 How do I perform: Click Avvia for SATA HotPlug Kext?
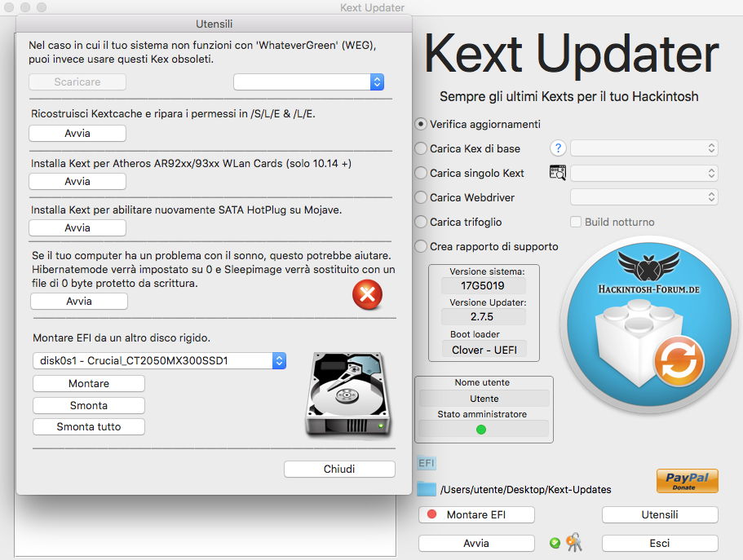[77, 228]
